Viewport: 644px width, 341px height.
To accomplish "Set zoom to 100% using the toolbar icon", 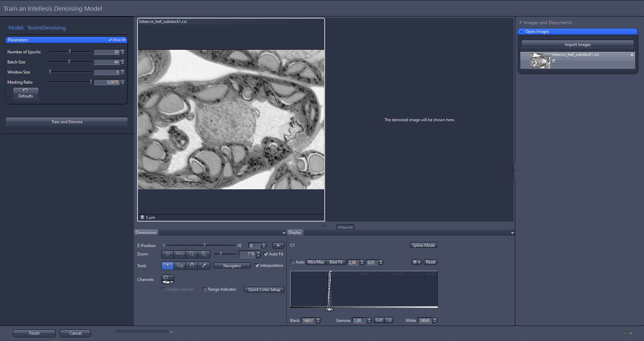I will coord(179,254).
